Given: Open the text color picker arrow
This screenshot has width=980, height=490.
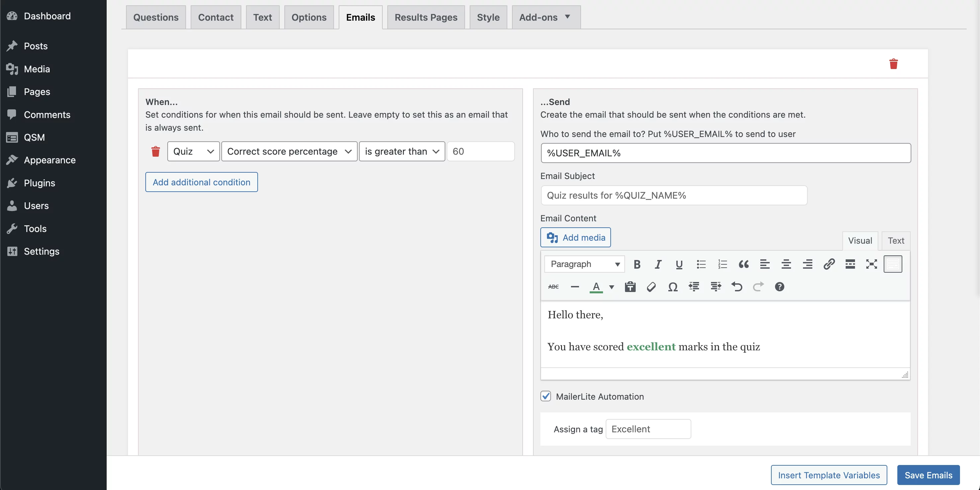Looking at the screenshot, I should pyautogui.click(x=612, y=287).
